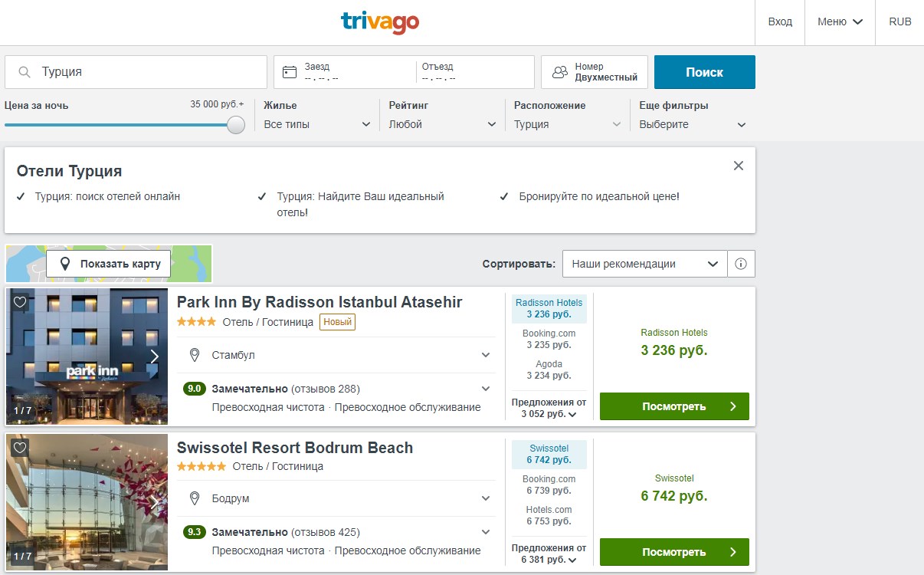Close the Отели Турция info banner
Image resolution: width=924 pixels, height=575 pixels.
(739, 166)
